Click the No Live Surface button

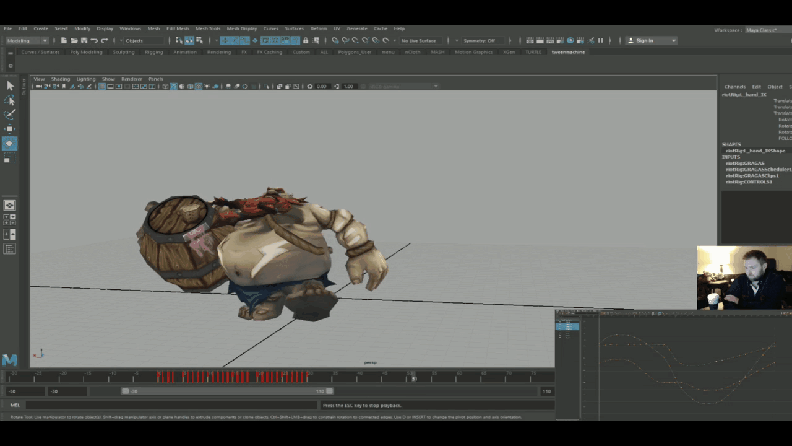tap(419, 40)
